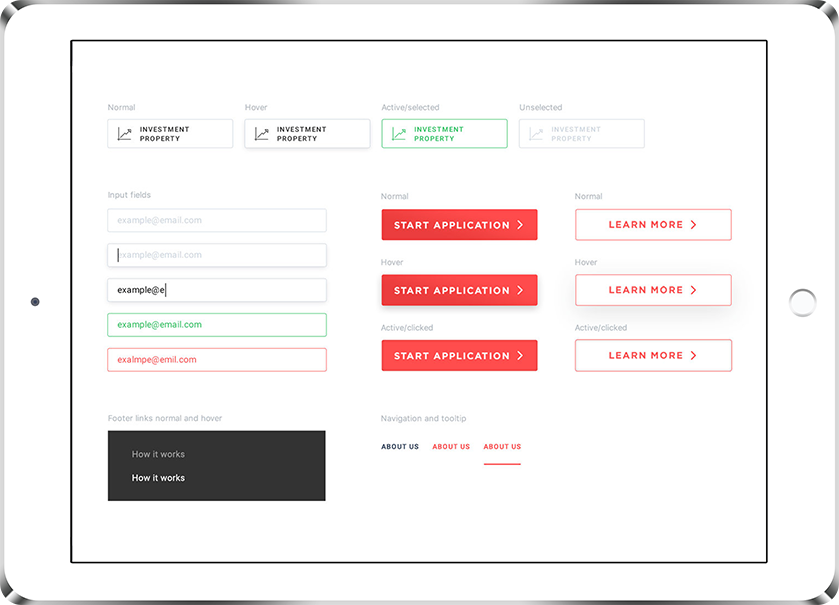839x605 pixels.
Task: Focus the first empty email input field
Action: tap(217, 220)
